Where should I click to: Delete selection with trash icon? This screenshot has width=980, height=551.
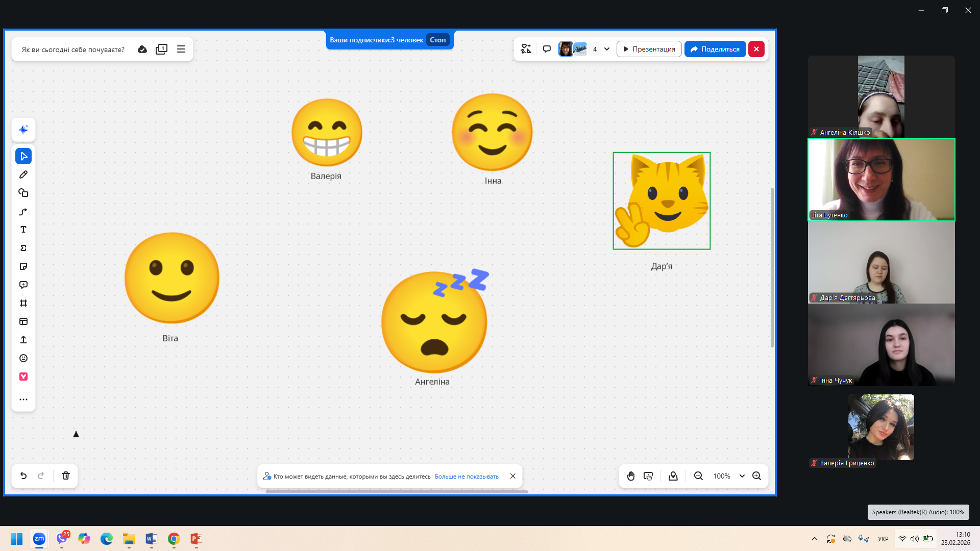tap(66, 475)
